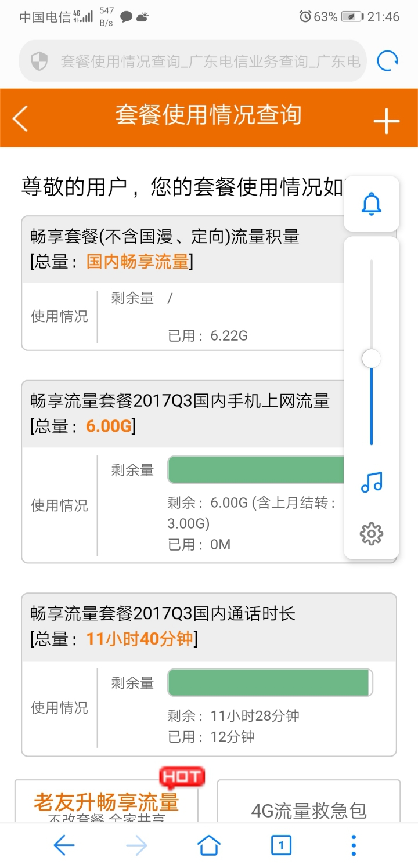Tap the plus icon in orange header
Screen dimensions: 418x868
386,121
